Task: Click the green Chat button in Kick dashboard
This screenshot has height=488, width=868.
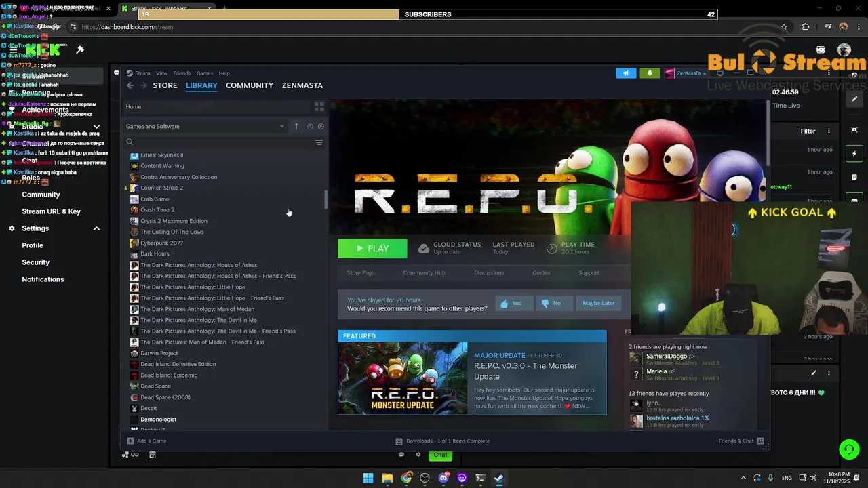Action: pyautogui.click(x=441, y=455)
